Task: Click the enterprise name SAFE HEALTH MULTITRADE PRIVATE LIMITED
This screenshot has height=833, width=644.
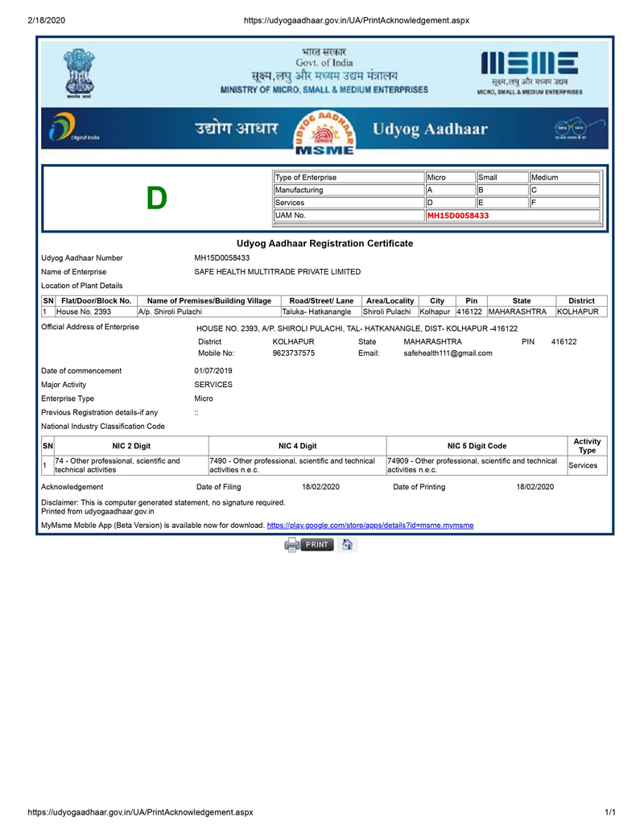Action: 278,272
